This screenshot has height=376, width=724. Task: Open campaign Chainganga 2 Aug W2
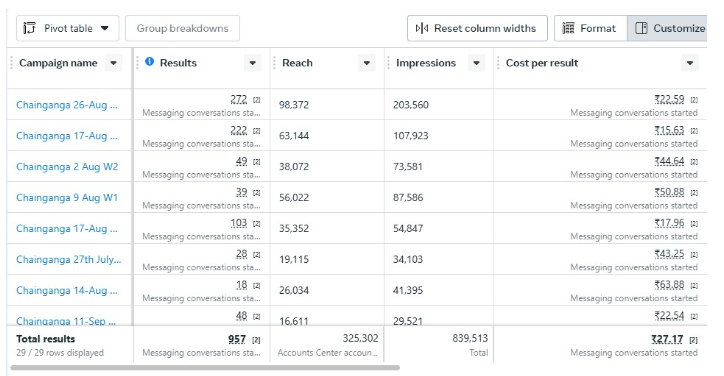pyautogui.click(x=67, y=167)
